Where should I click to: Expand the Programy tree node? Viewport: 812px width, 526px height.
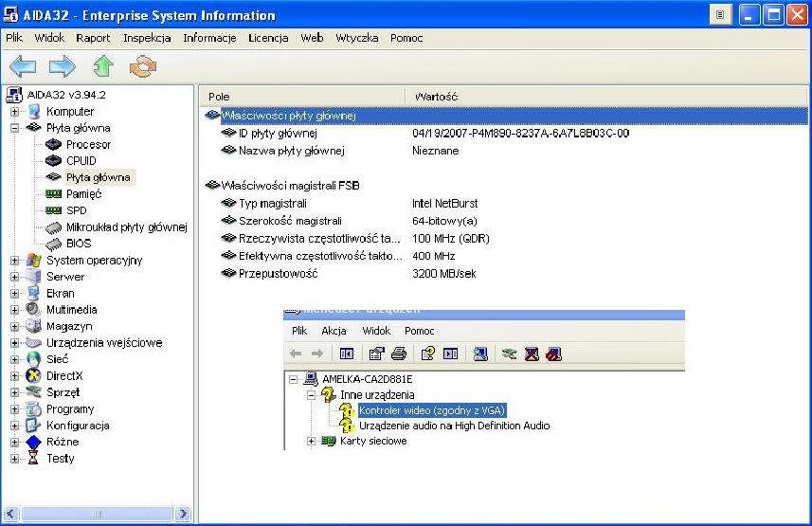point(14,408)
